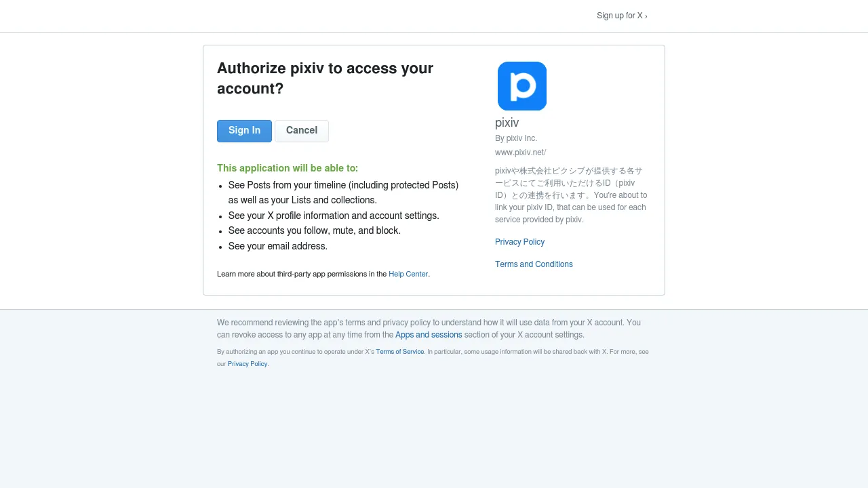Go to Apps and sessions settings
868x488 pixels.
[429, 335]
